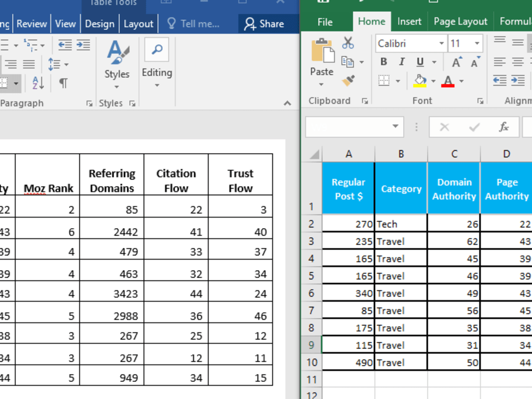The image size is (532, 399).
Task: Click cell containing Tech in Excel
Action: [x=401, y=224]
